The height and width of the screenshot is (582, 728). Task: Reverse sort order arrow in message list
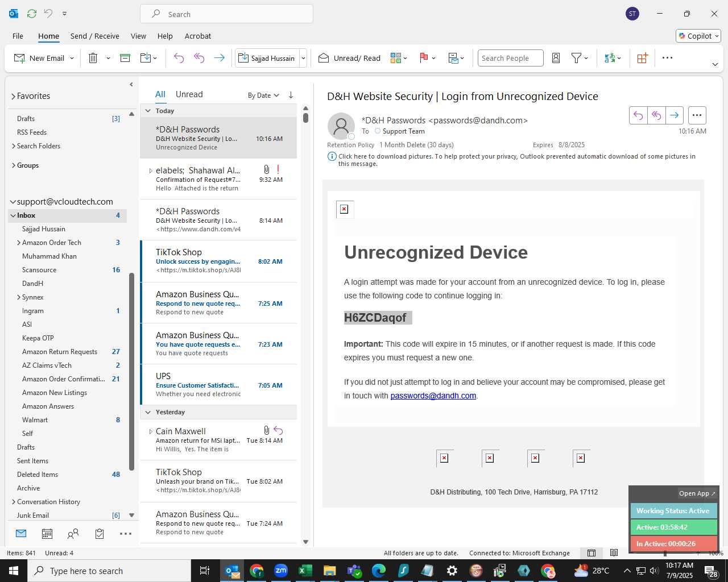coord(291,95)
